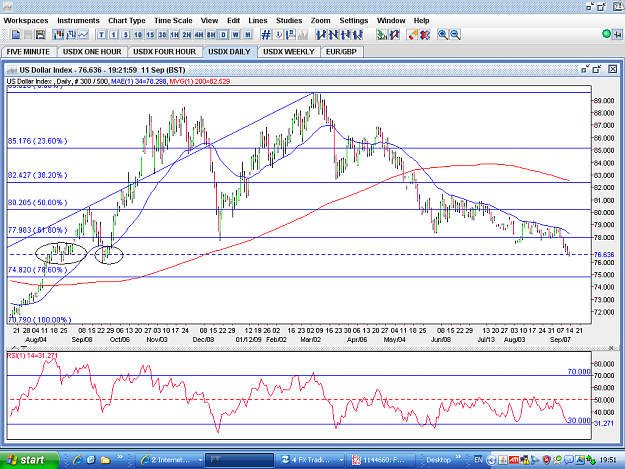Switch to the USDX FOUR HOUR tab
The width and height of the screenshot is (625, 469).
coord(164,52)
